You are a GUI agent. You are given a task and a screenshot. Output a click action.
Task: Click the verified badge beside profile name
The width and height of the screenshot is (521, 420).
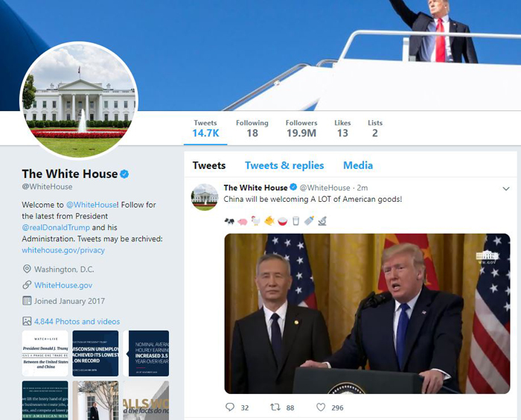[124, 174]
